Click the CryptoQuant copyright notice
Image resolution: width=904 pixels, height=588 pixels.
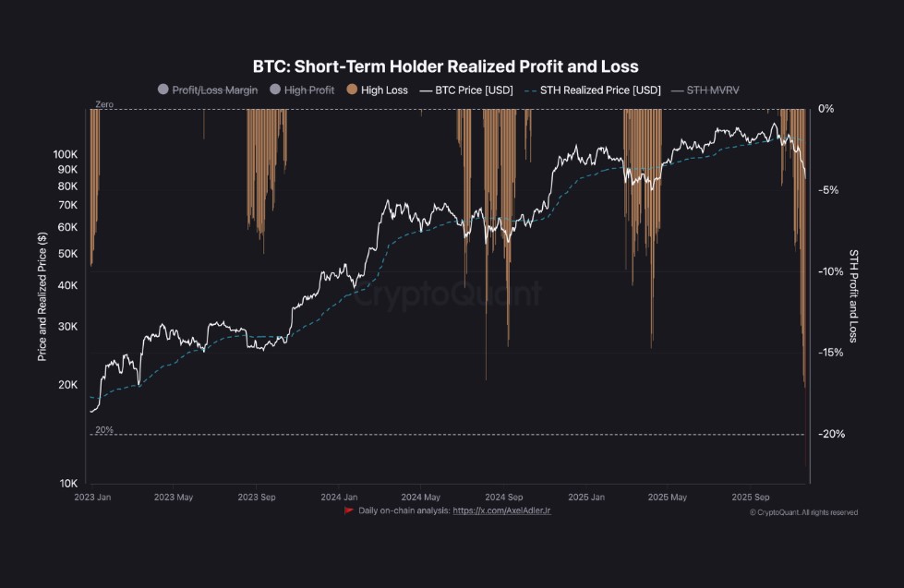click(803, 512)
